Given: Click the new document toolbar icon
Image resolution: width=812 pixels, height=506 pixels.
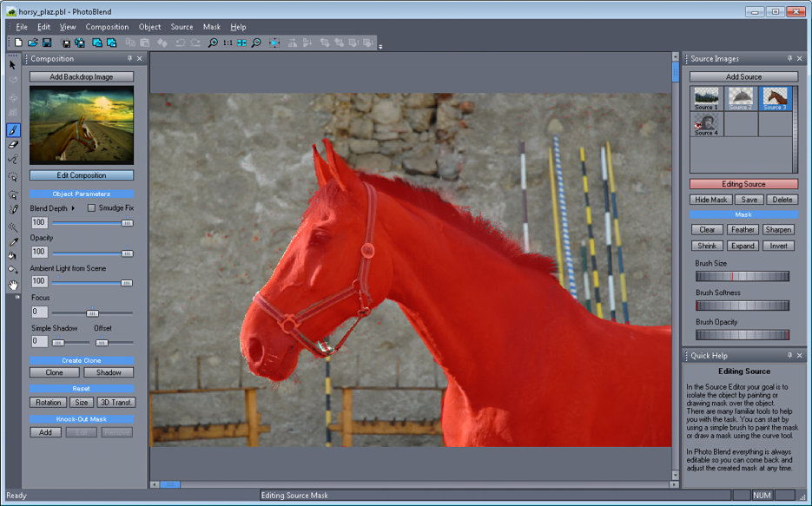Looking at the screenshot, I should pyautogui.click(x=18, y=43).
